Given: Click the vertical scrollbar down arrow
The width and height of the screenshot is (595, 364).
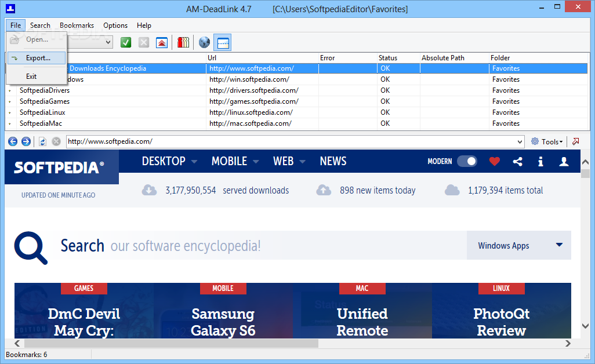Looking at the screenshot, I should tap(585, 326).
